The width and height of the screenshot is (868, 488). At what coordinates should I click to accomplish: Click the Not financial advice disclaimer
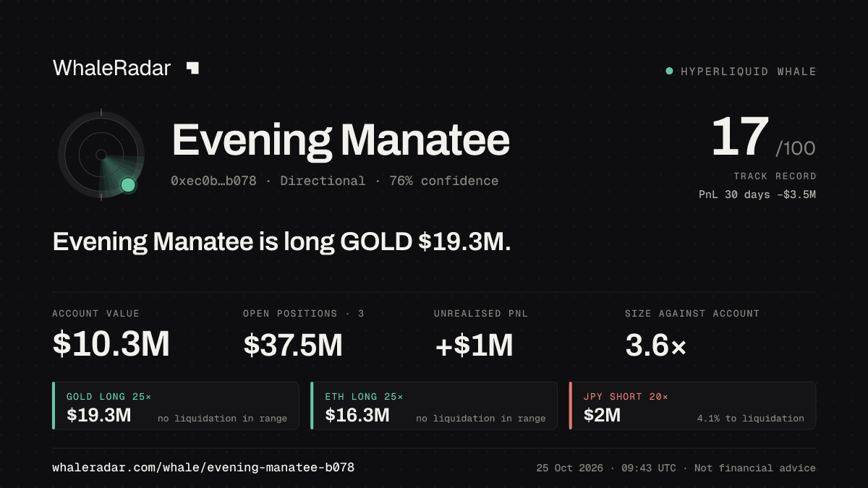click(x=755, y=468)
